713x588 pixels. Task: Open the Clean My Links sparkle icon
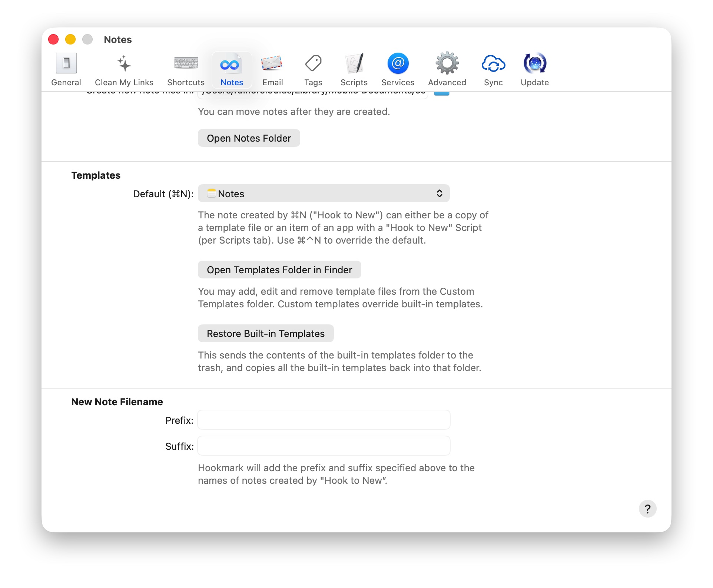(124, 64)
